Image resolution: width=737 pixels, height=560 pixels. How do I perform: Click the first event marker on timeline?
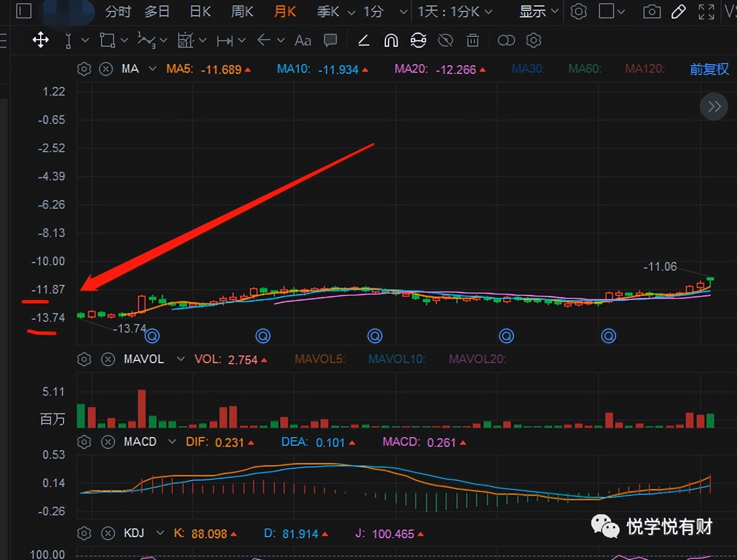[x=152, y=336]
